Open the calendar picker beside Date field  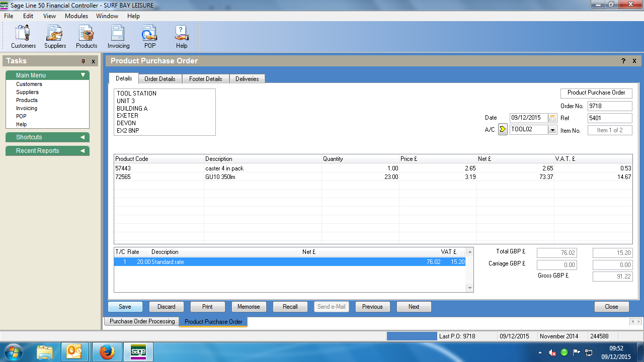[x=552, y=118]
